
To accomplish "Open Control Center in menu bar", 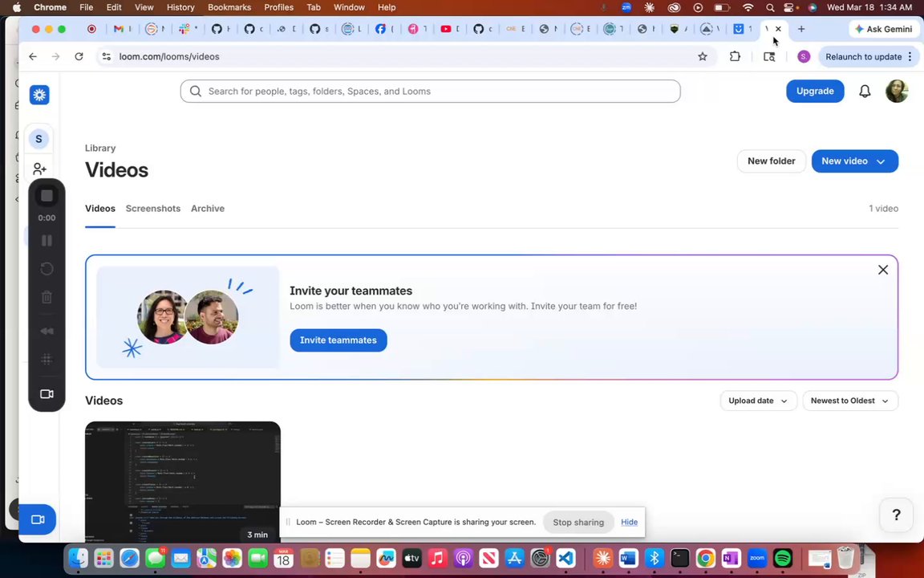I will click(x=790, y=8).
